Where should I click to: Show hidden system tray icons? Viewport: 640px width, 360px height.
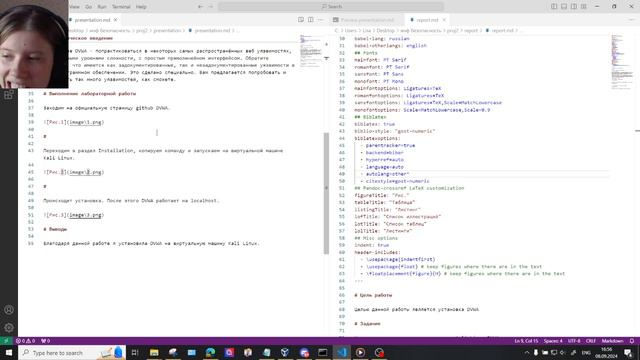(527, 352)
